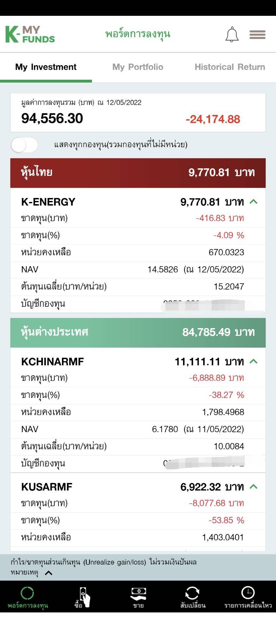276x644 pixels.
Task: Select the My Investment tab
Action: point(46,67)
